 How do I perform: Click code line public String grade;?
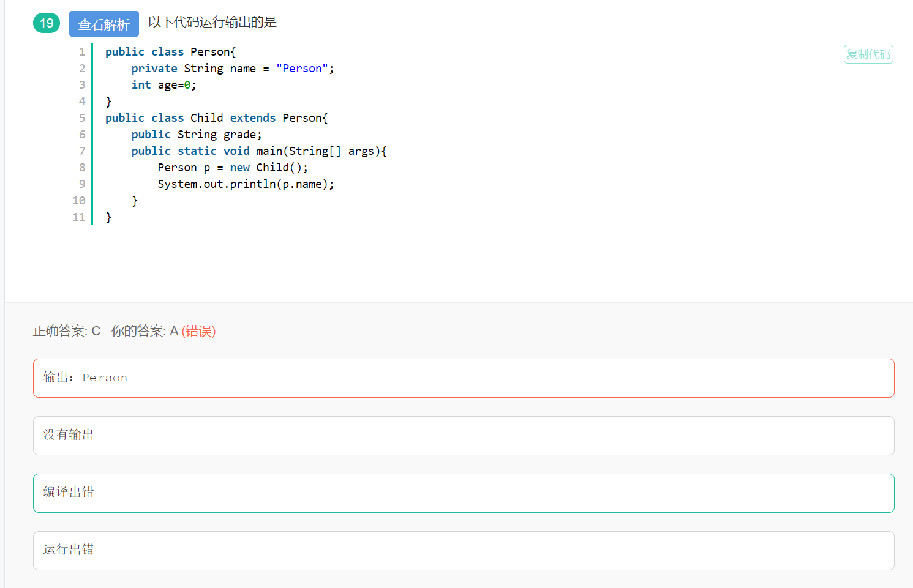197,135
